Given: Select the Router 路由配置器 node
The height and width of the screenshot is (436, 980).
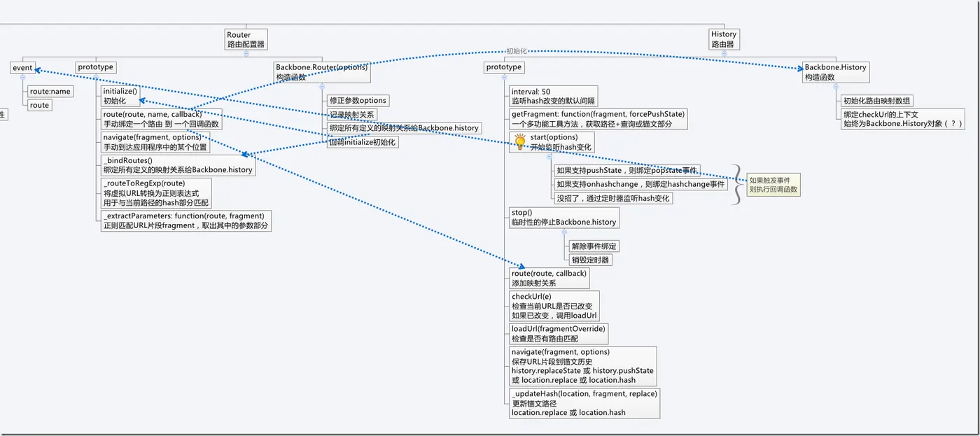Looking at the screenshot, I should tap(246, 38).
